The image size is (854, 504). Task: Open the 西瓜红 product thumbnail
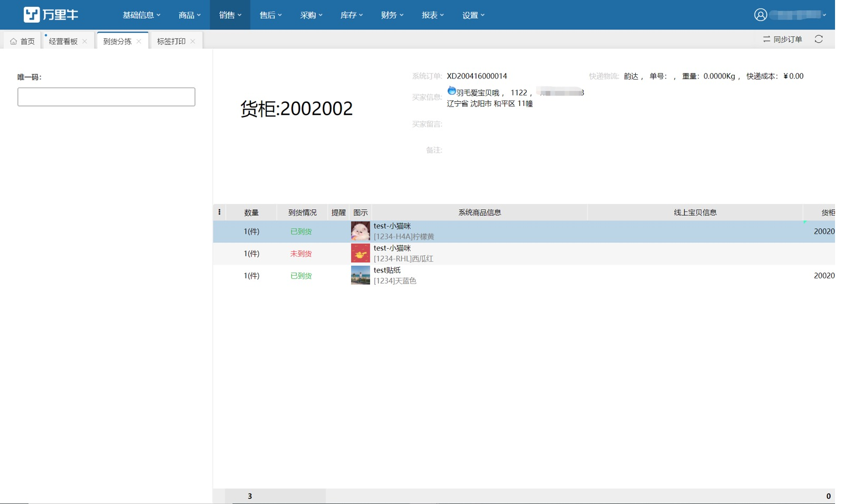[x=361, y=253]
